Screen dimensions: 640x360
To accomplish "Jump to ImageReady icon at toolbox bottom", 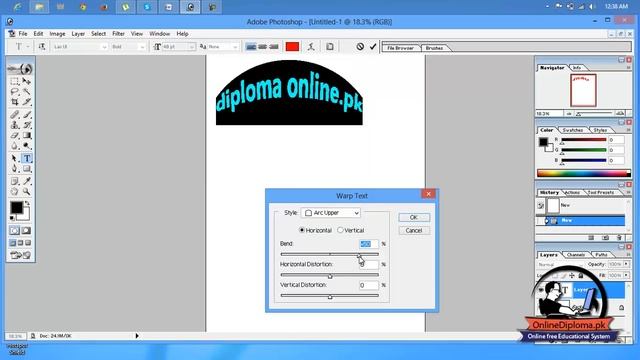I will tap(21, 256).
